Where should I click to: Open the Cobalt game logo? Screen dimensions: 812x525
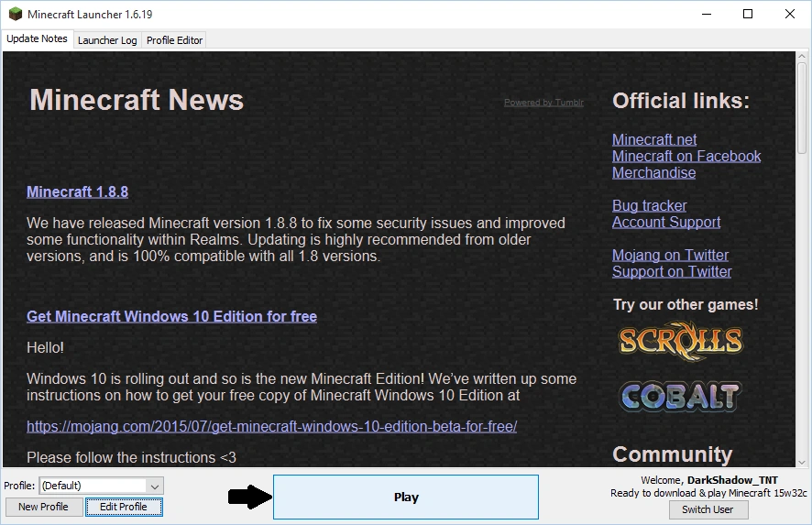(x=680, y=397)
